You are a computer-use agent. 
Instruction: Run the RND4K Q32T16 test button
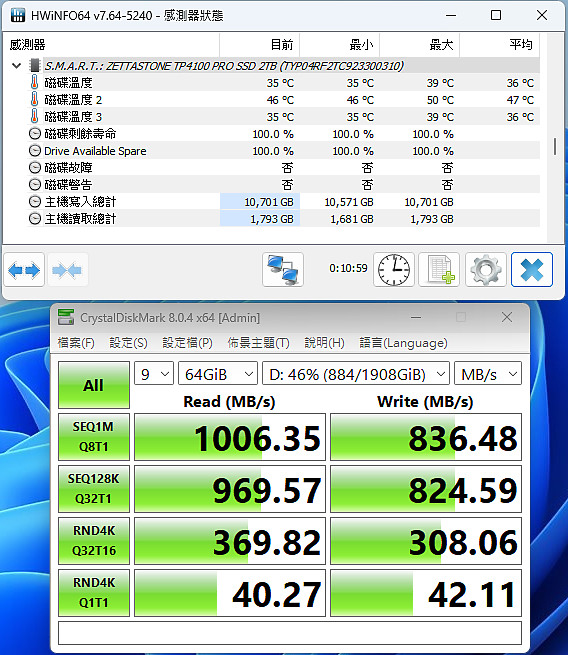tap(94, 541)
